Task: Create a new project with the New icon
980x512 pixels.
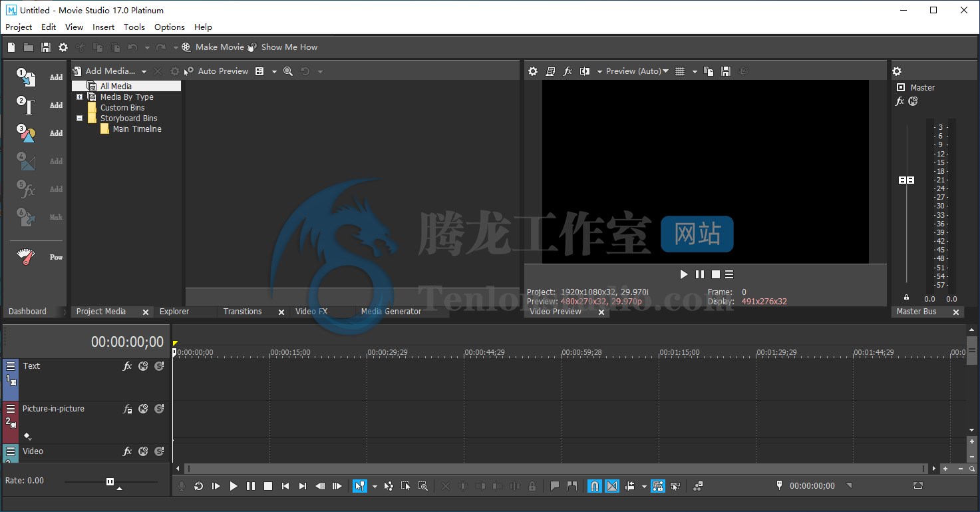Action: tap(11, 47)
